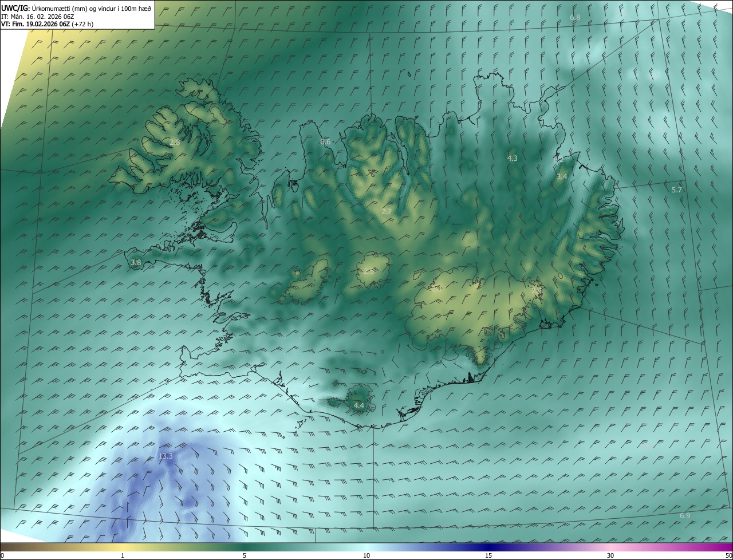Click the 13.3 value in the blue area
The height and width of the screenshot is (560, 733).
click(x=165, y=456)
